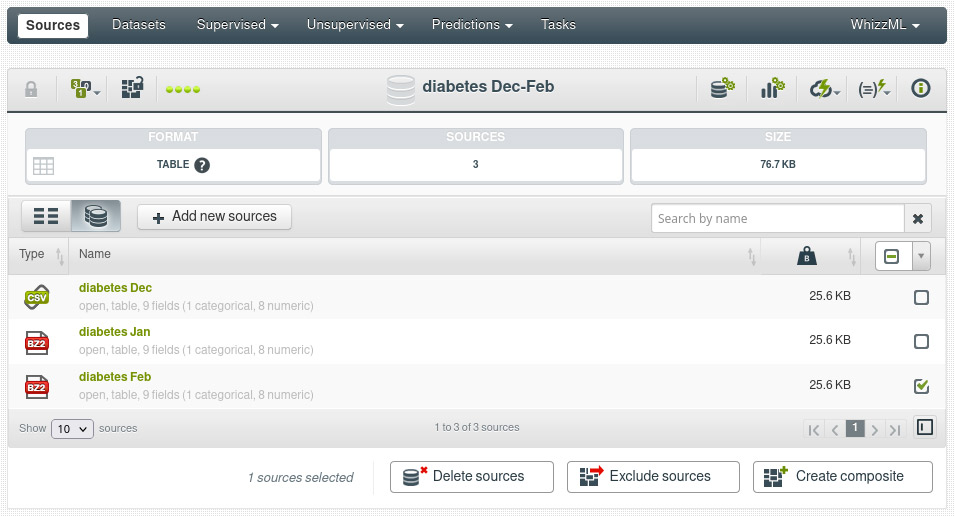Go to the Datasets tab

click(139, 24)
